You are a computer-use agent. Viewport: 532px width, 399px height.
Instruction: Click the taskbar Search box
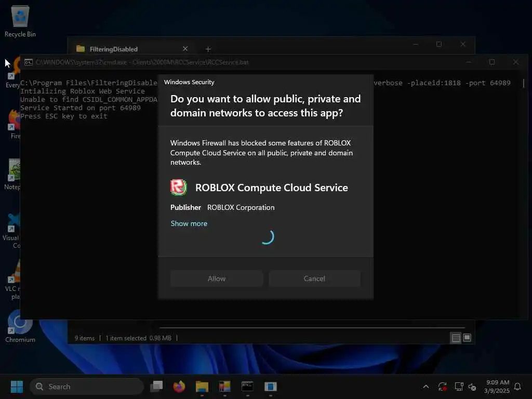(87, 387)
